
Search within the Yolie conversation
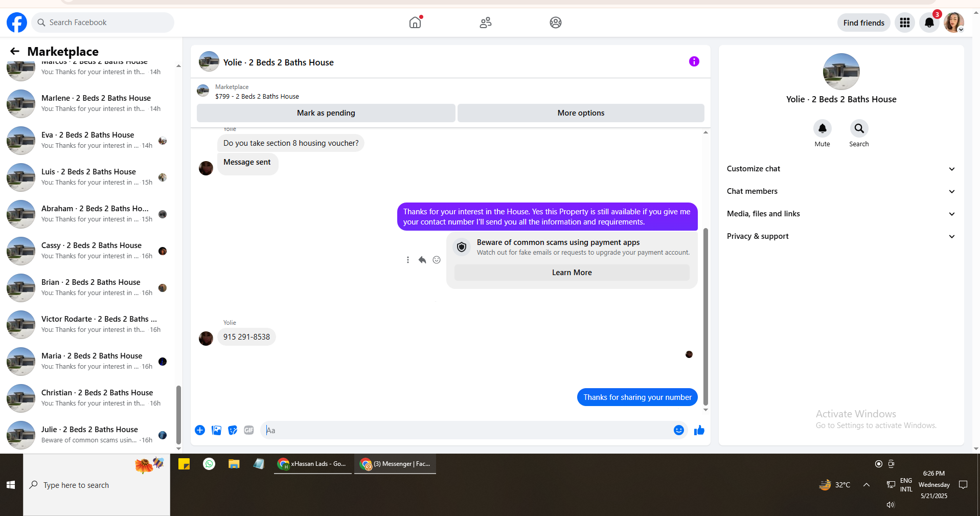point(859,128)
